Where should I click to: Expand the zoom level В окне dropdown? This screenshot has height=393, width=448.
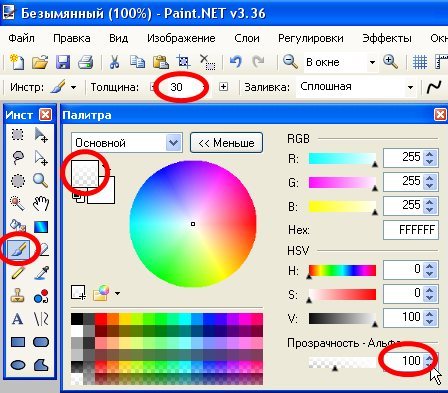tap(372, 62)
